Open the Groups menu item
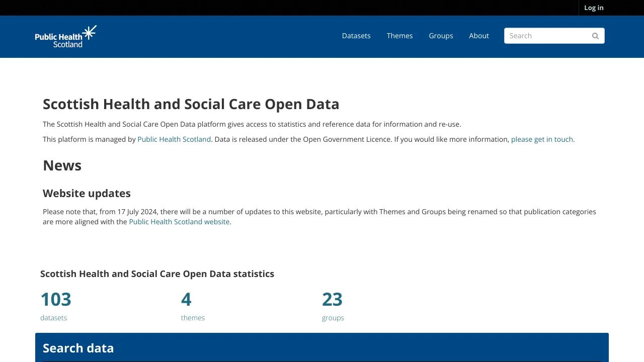 point(441,36)
